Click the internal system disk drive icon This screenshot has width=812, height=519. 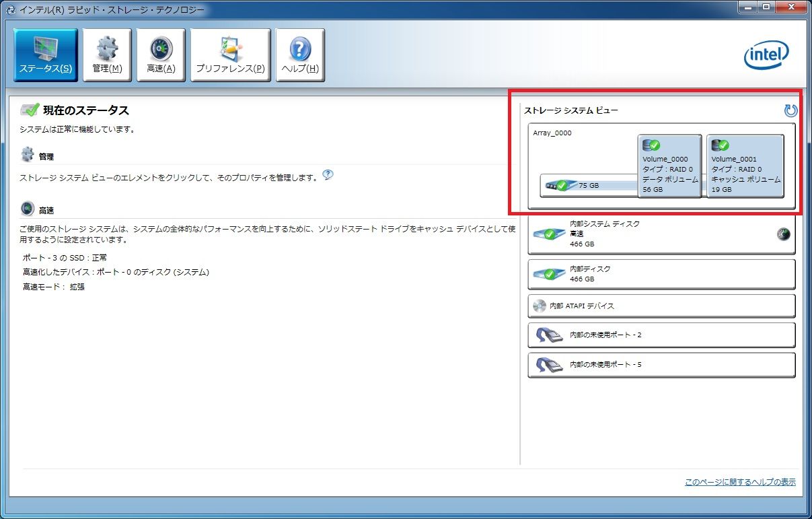549,234
